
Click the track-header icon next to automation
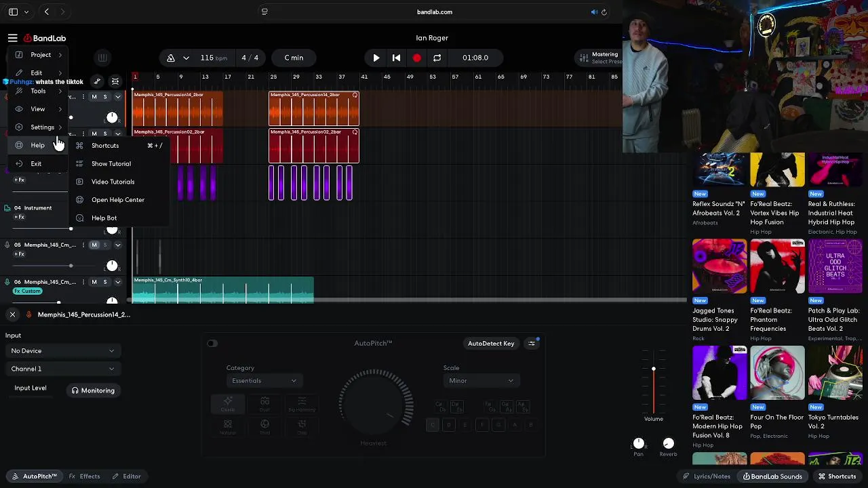pos(115,81)
